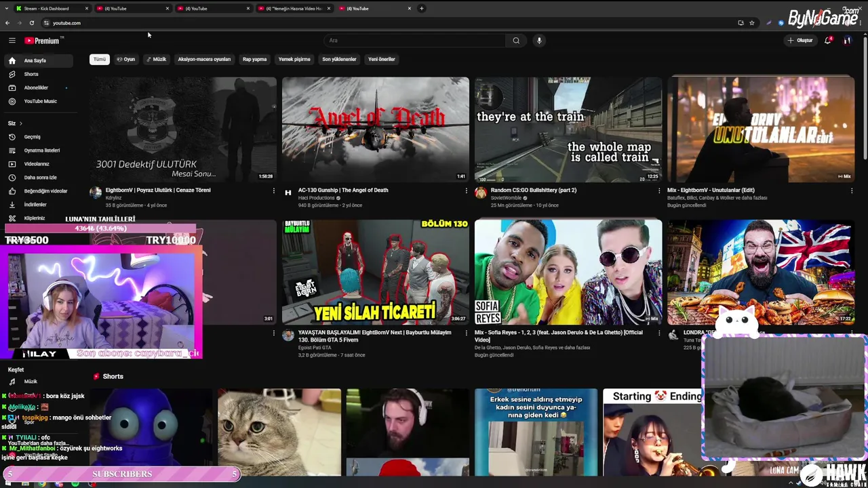Viewport: 868px width, 488px height.
Task: Open Unutulanlar edit mix thumbnail
Action: [761, 129]
